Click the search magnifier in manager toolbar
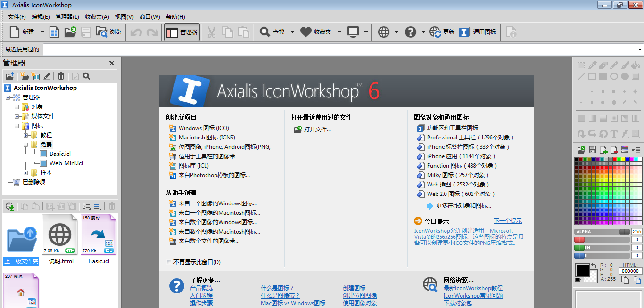The height and width of the screenshot is (308, 644). tap(86, 76)
